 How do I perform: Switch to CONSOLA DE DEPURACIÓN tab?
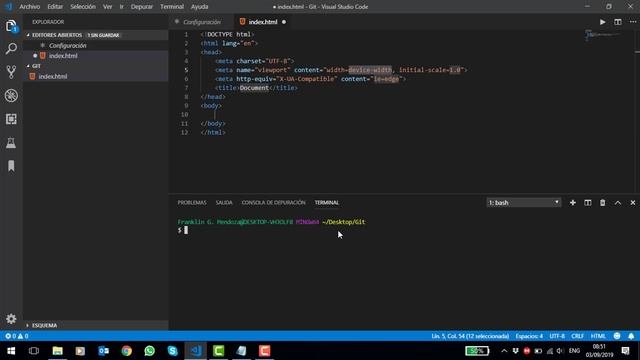click(273, 202)
